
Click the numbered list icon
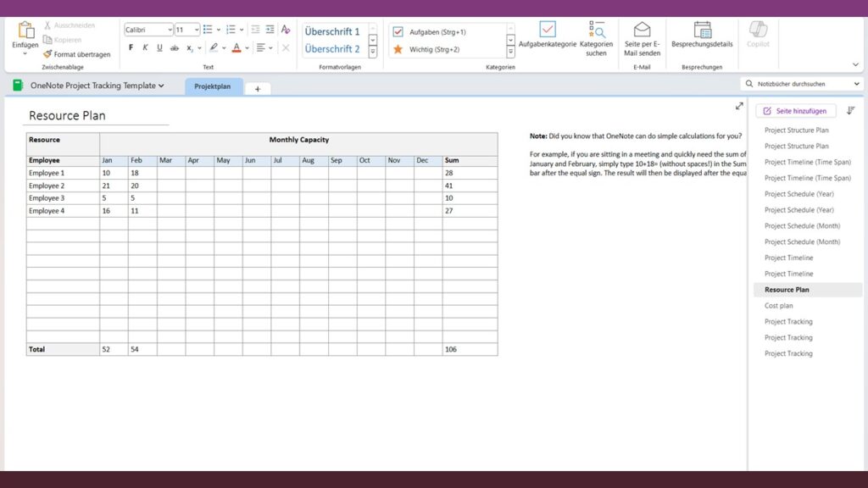point(231,30)
